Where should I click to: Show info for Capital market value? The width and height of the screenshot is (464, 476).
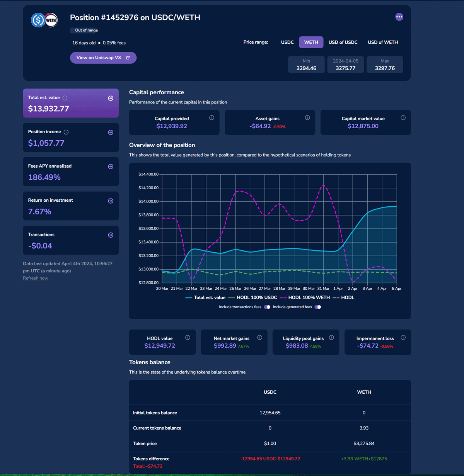click(x=403, y=118)
